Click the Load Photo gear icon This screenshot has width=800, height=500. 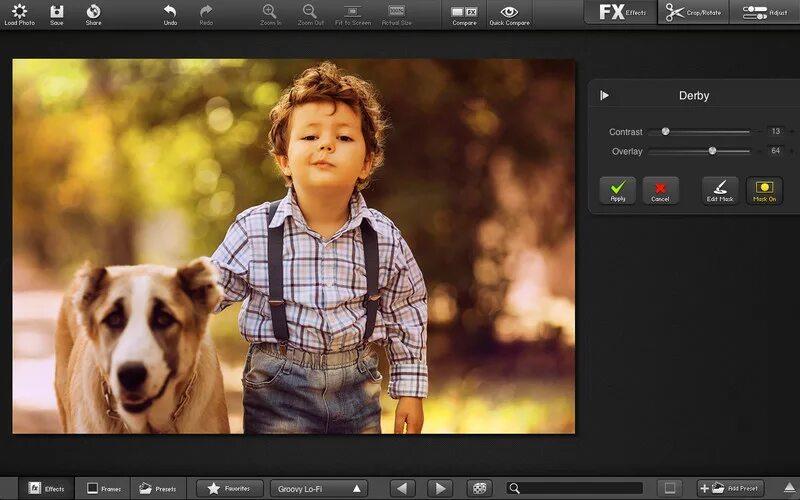pyautogui.click(x=19, y=11)
